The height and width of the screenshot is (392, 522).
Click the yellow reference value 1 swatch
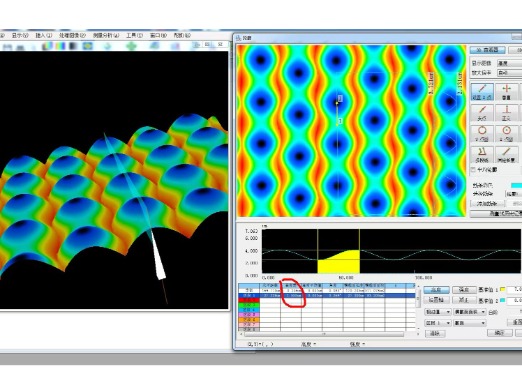[x=502, y=289]
